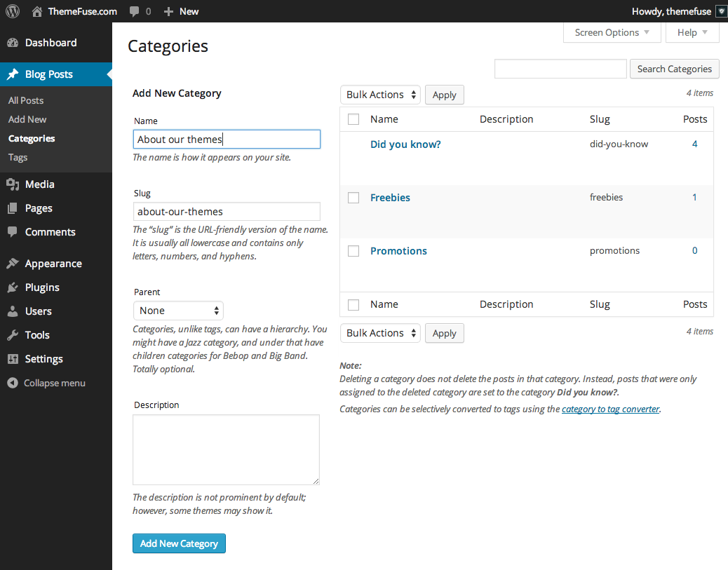Sort by top Slug column header
The height and width of the screenshot is (570, 728).
tap(600, 119)
